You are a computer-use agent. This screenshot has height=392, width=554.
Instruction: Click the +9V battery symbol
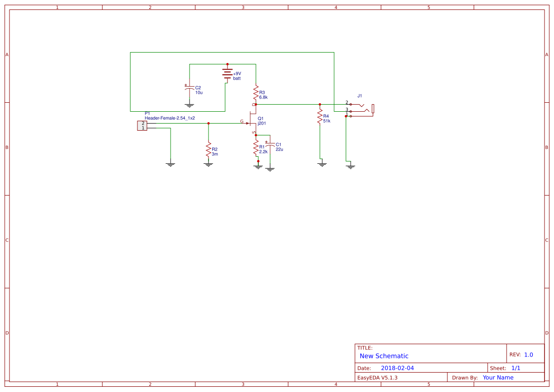coord(227,73)
